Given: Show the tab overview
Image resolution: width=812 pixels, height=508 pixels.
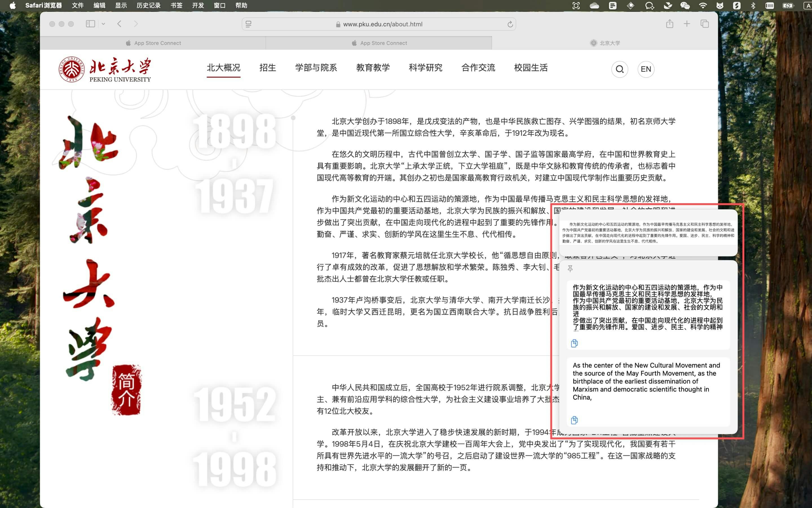Looking at the screenshot, I should (x=705, y=24).
